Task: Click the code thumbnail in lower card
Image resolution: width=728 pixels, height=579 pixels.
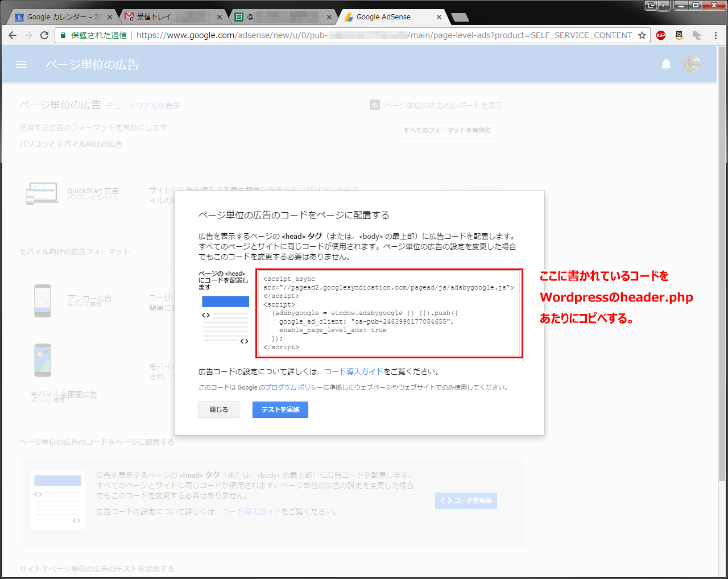Action: pos(58,499)
